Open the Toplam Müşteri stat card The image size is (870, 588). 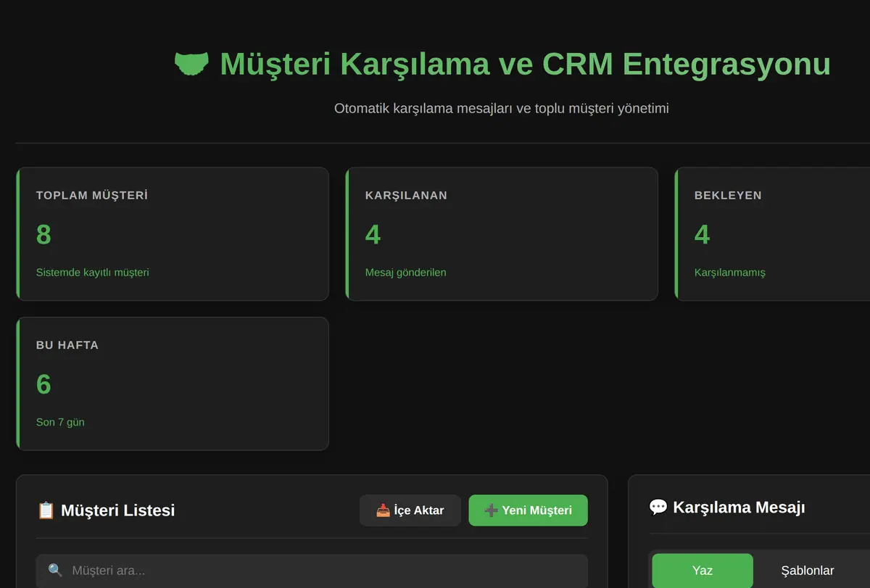[x=173, y=234]
